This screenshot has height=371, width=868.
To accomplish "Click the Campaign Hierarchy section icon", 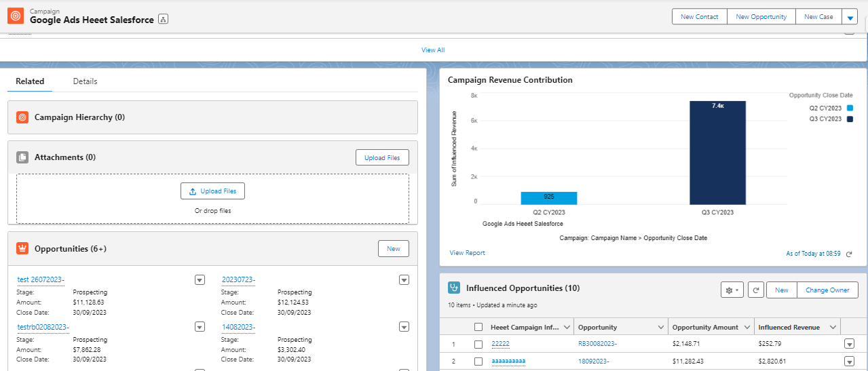I will coord(22,117).
